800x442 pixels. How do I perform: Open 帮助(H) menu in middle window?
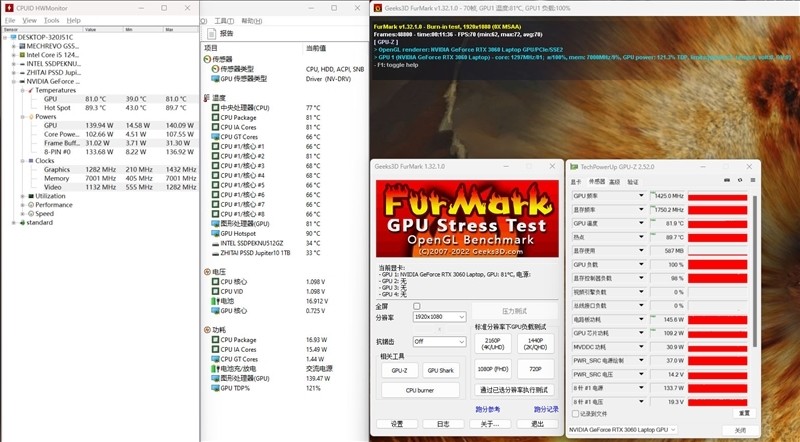pos(252,21)
